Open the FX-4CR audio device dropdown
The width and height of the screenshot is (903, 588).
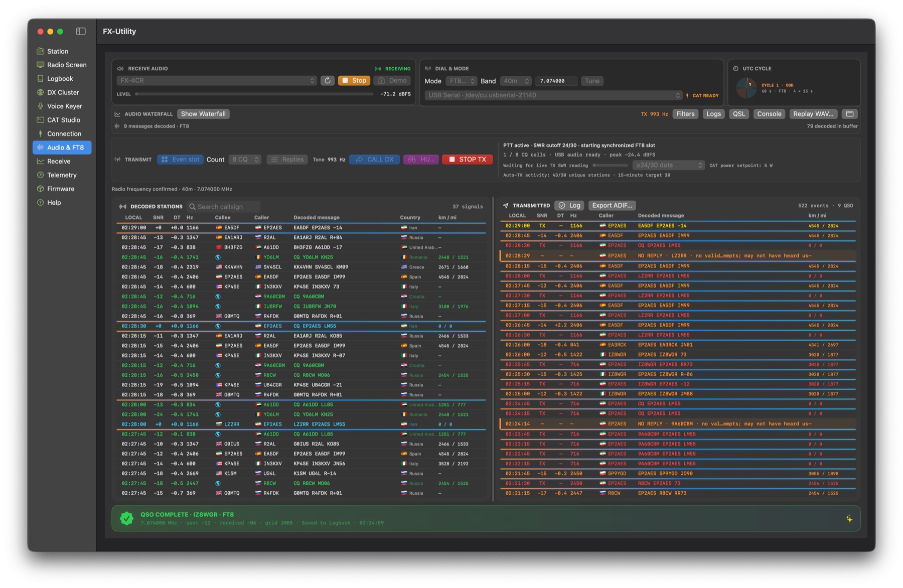point(217,81)
